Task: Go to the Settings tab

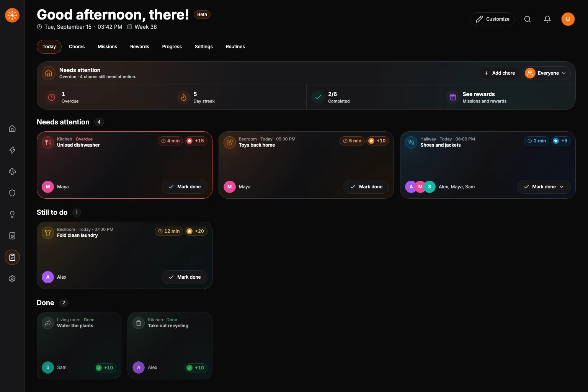Action: coord(204,47)
